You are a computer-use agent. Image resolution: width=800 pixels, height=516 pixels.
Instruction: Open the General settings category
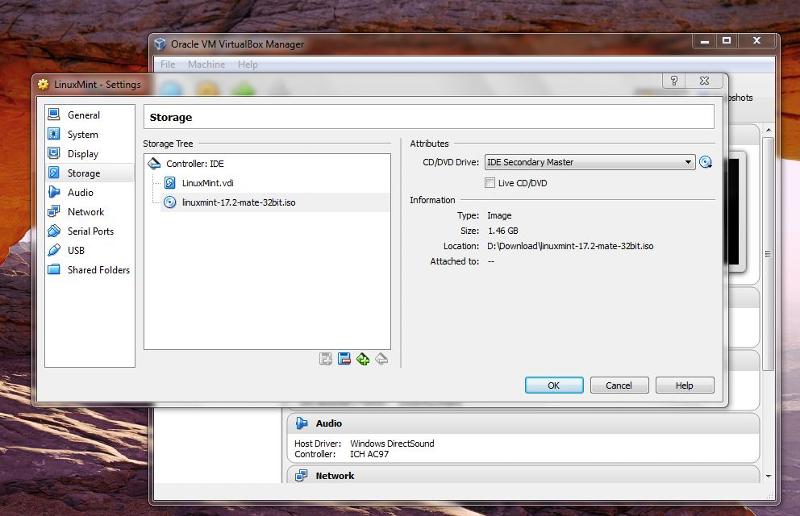point(84,115)
